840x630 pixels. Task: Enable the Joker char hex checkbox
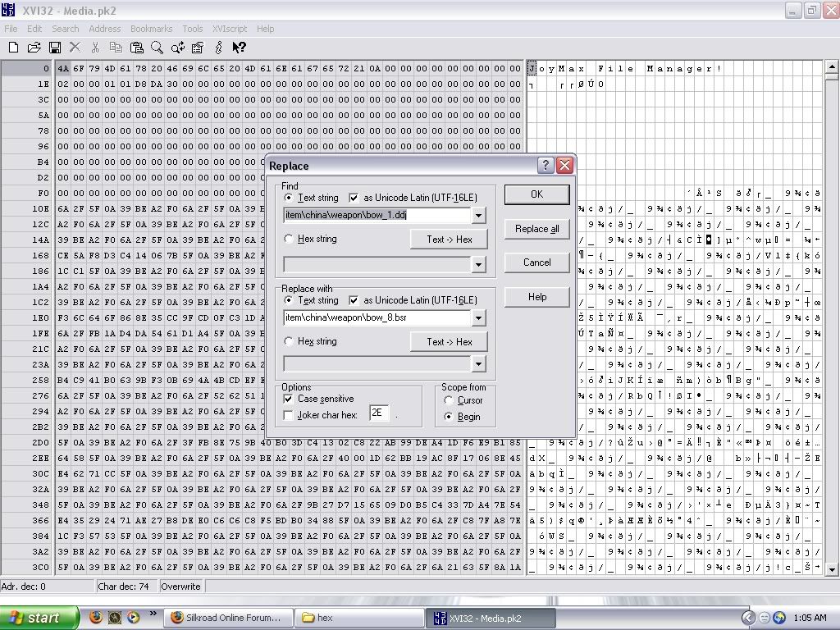click(288, 415)
